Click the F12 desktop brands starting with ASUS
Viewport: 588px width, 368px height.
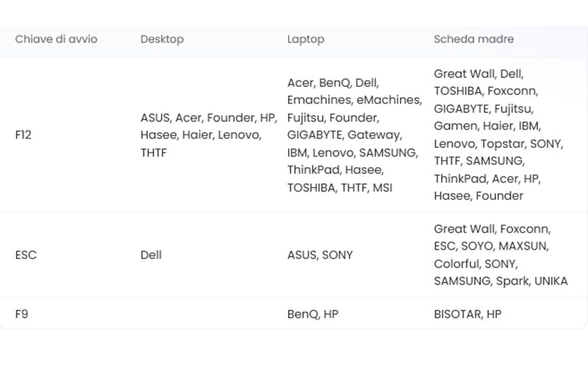click(x=209, y=135)
